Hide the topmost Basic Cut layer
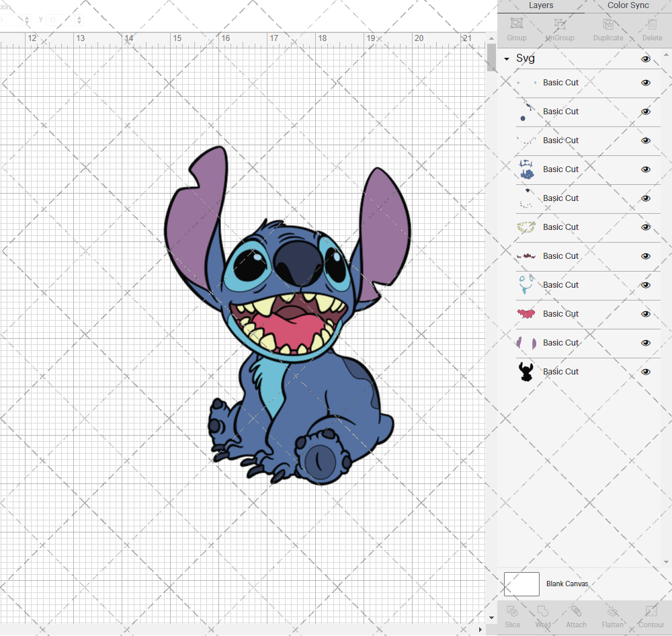672x636 pixels. click(x=645, y=83)
